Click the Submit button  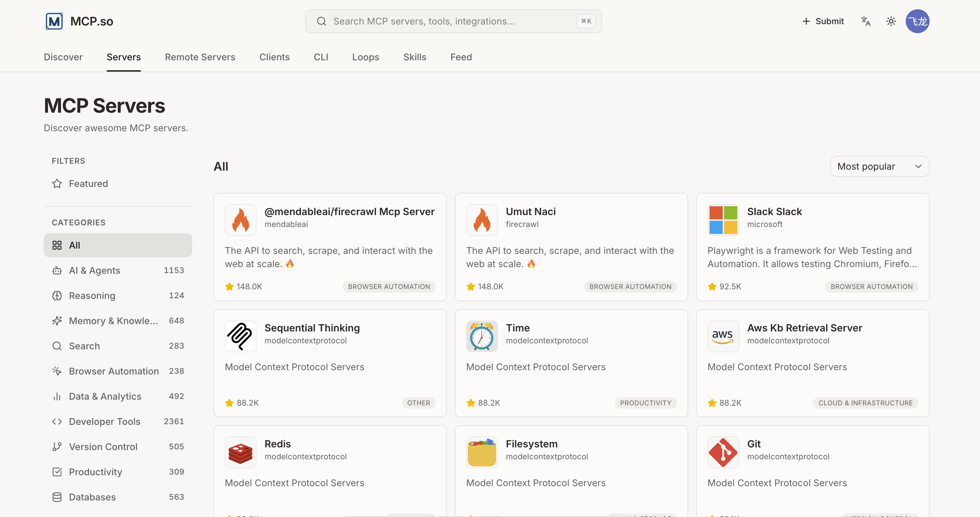[823, 21]
